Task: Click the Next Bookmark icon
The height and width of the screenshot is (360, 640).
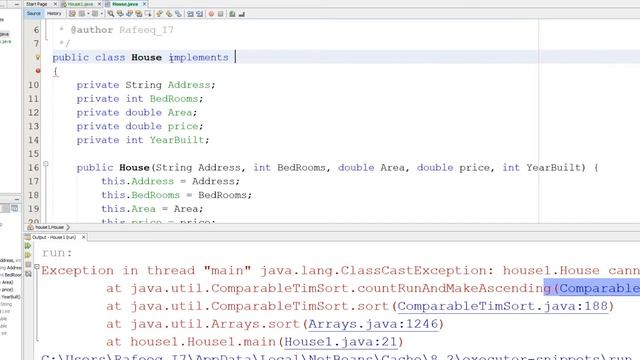Action: [169, 14]
